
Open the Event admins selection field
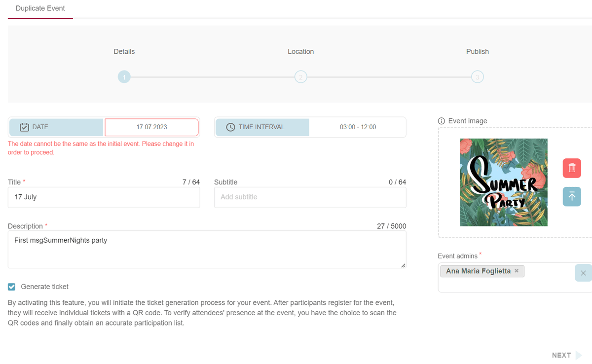[x=503, y=284]
